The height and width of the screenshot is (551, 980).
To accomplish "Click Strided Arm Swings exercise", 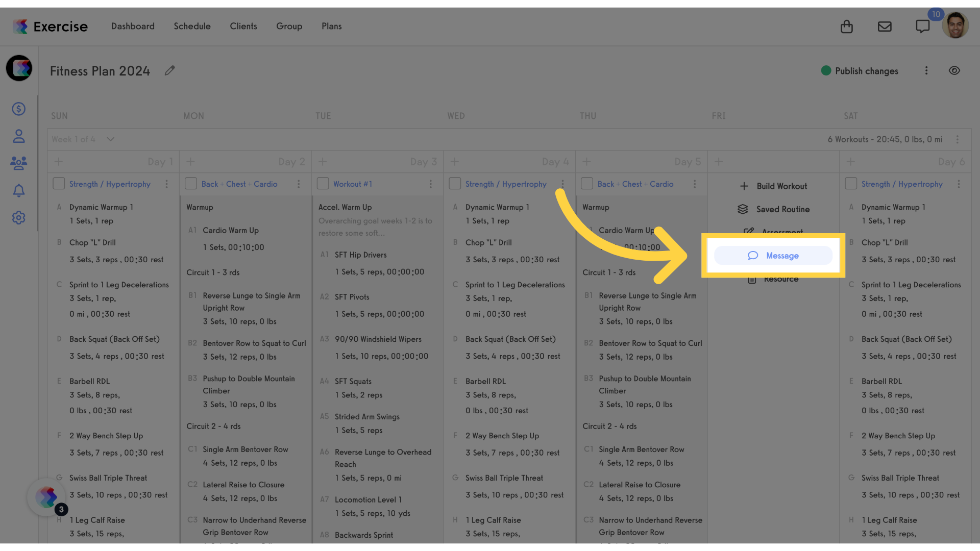I will [367, 417].
